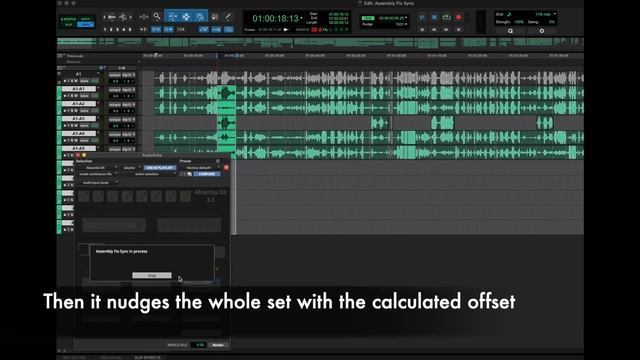This screenshot has height=360, width=640.
Task: Click the Swing percentage value
Action: point(552,22)
